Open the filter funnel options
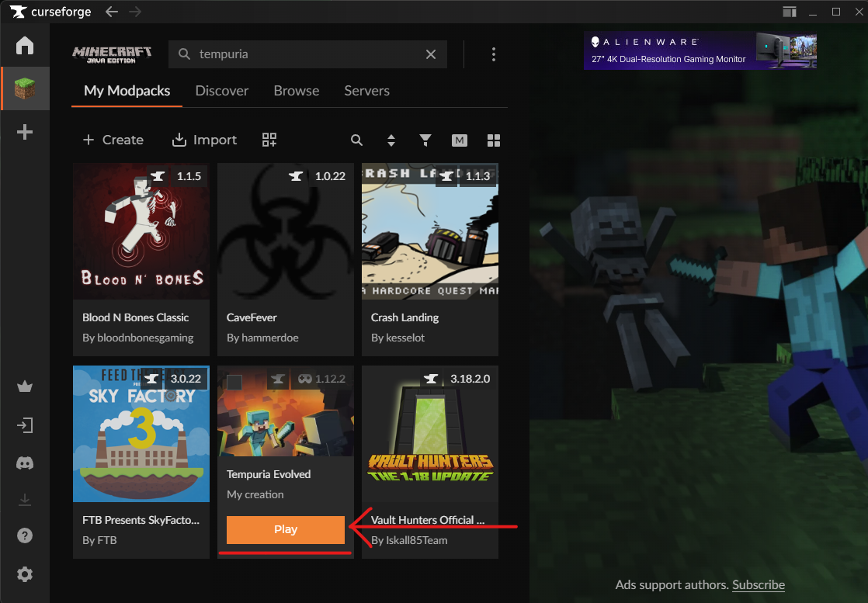The image size is (868, 603). [x=425, y=140]
